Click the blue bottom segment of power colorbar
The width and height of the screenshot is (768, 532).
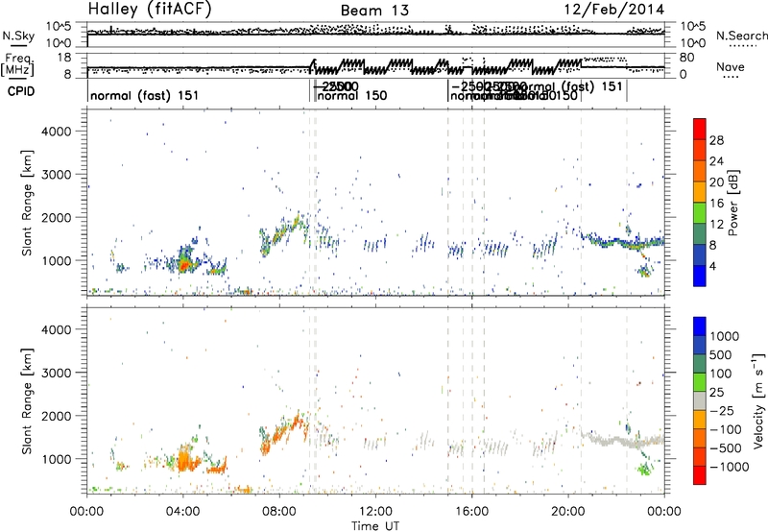point(700,276)
